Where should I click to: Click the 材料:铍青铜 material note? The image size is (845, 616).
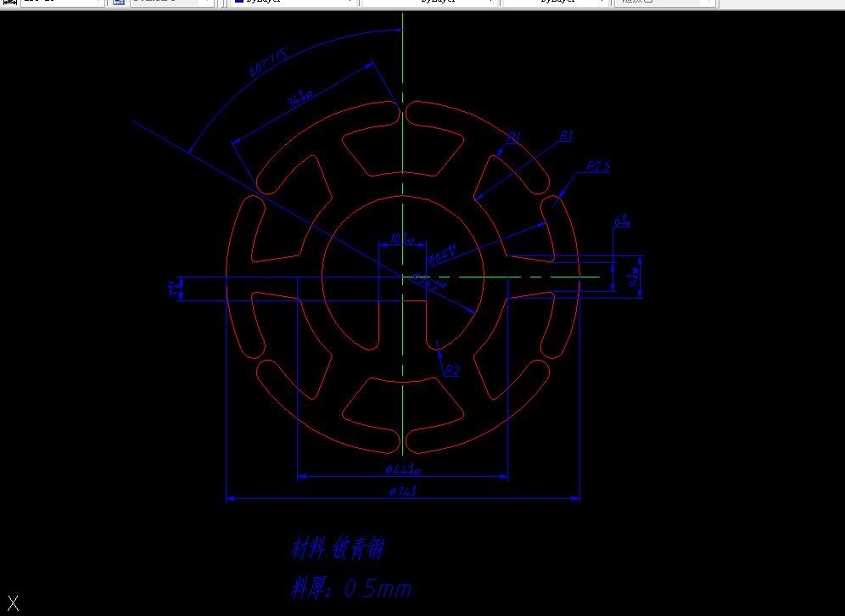pos(338,549)
